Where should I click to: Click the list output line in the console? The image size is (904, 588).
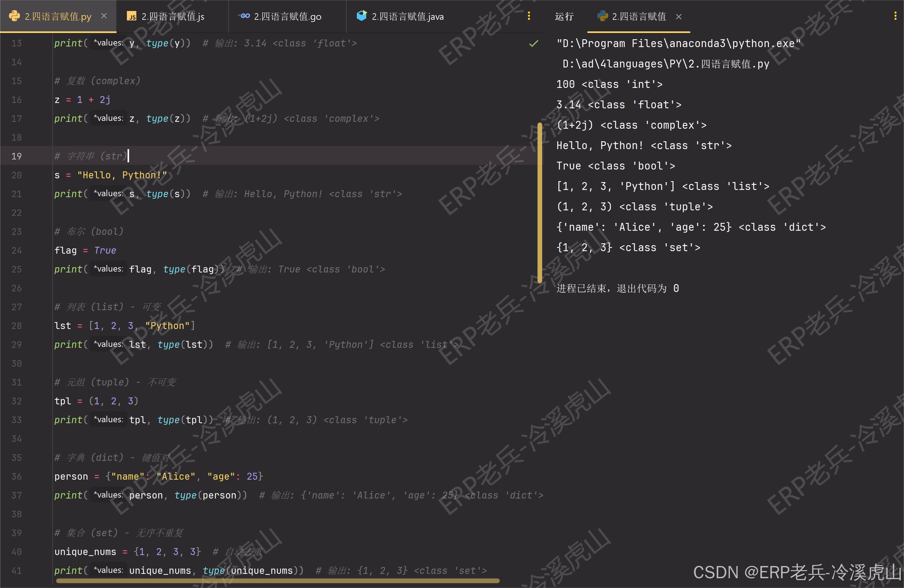tap(663, 186)
